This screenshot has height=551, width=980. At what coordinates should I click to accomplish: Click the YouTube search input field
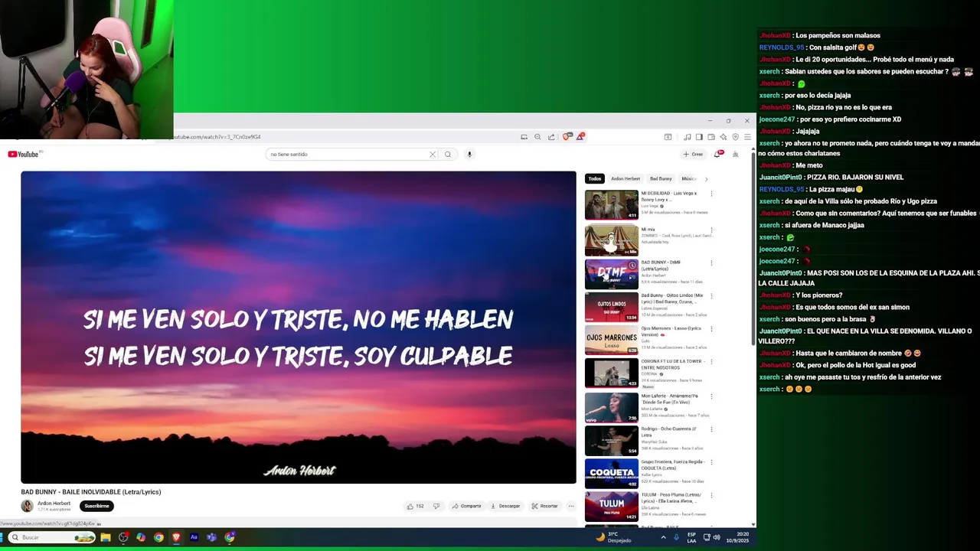click(x=348, y=154)
